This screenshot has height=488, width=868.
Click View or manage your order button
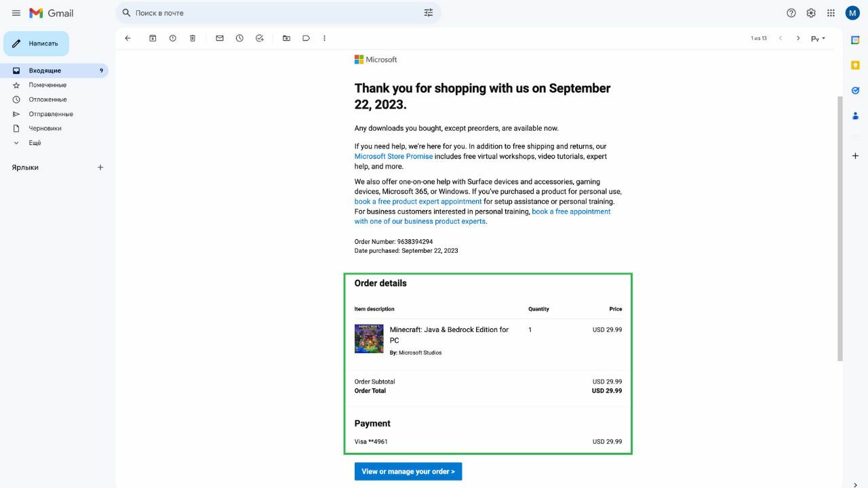point(408,472)
